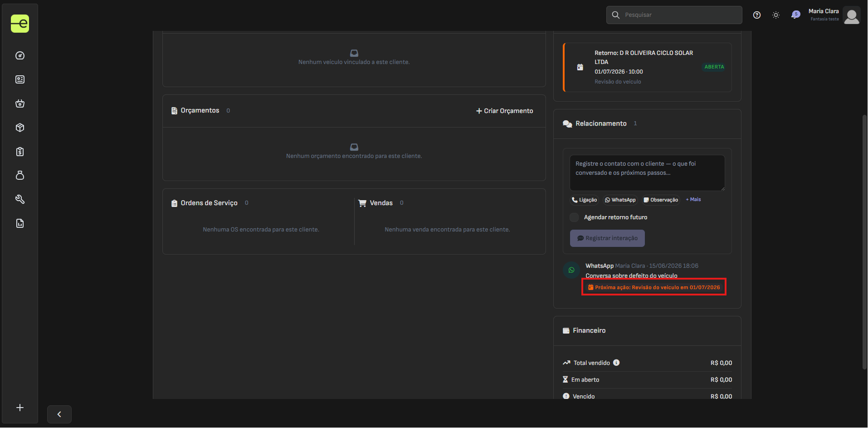
Task: Click the calendar icon on the Retorno card
Action: [x=580, y=67]
